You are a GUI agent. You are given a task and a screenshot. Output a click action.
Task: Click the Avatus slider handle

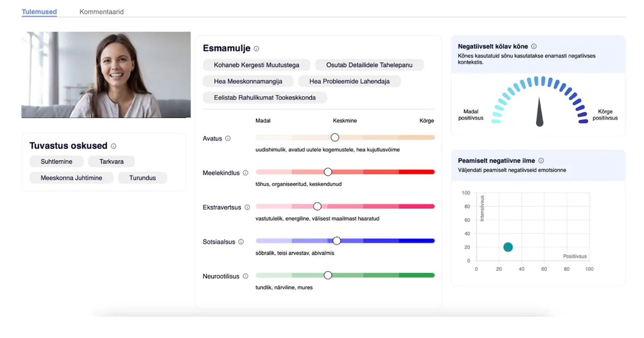[335, 138]
